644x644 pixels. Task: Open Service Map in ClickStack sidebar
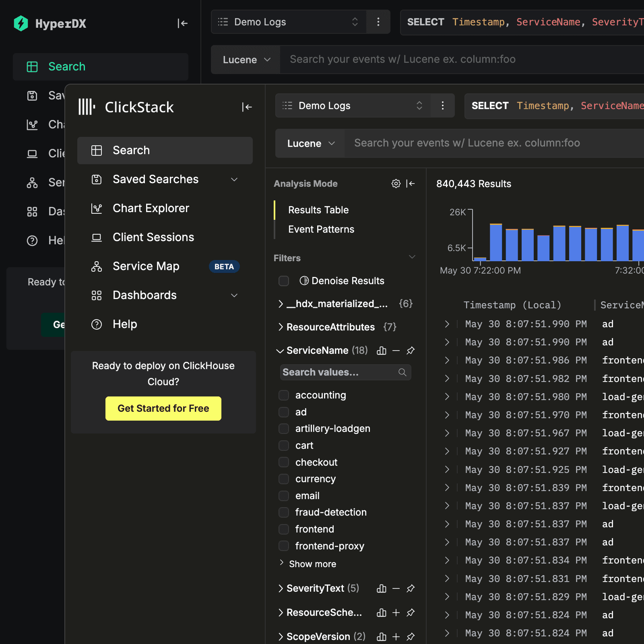pos(165,266)
